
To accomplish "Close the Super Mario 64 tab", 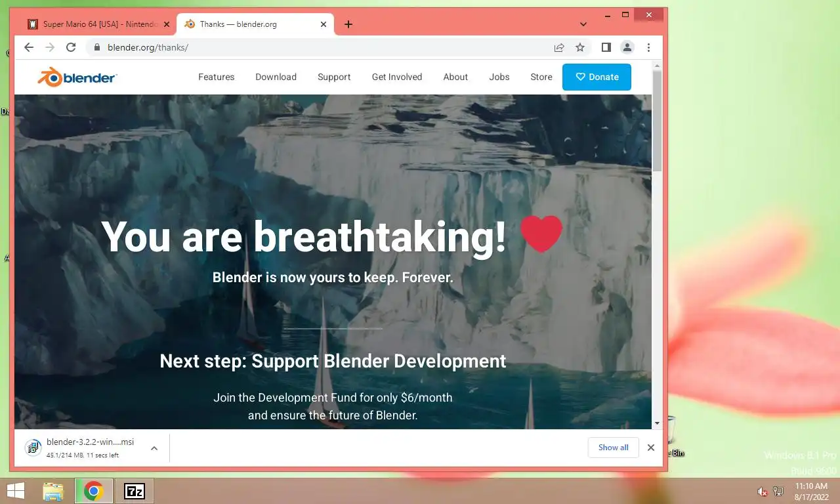I will coord(166,24).
